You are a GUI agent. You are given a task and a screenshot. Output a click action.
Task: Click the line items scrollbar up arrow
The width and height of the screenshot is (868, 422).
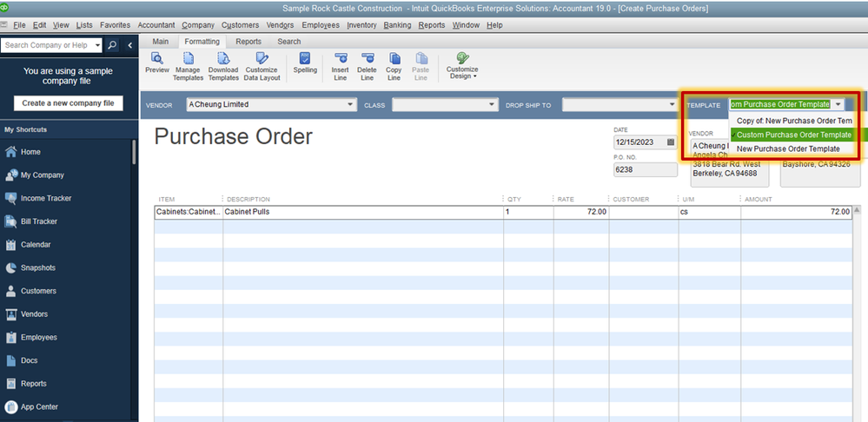click(857, 210)
